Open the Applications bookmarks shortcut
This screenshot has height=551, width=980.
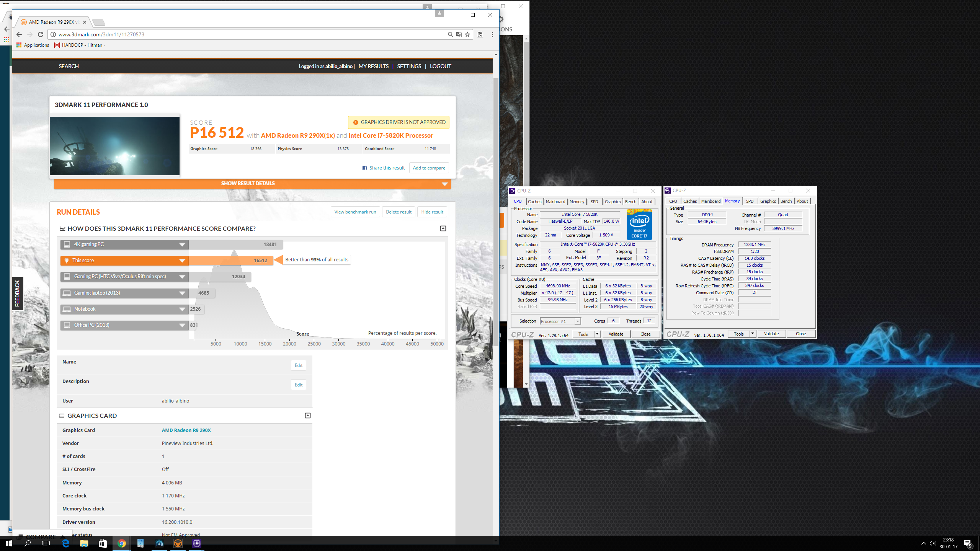tap(33, 45)
